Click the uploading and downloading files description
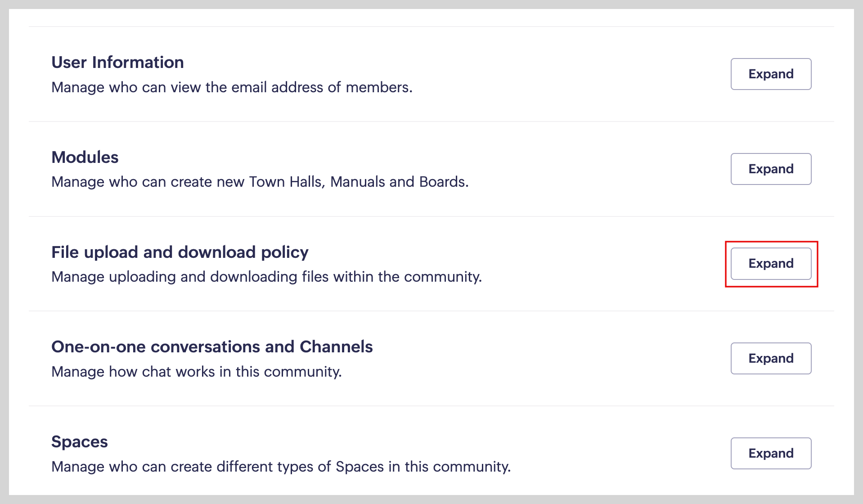 click(x=266, y=277)
